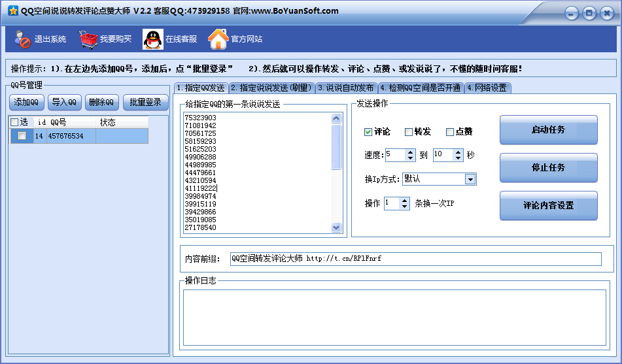Open 我要购买 shopping cart icon
Viewport: 622px width, 364px height.
88,40
